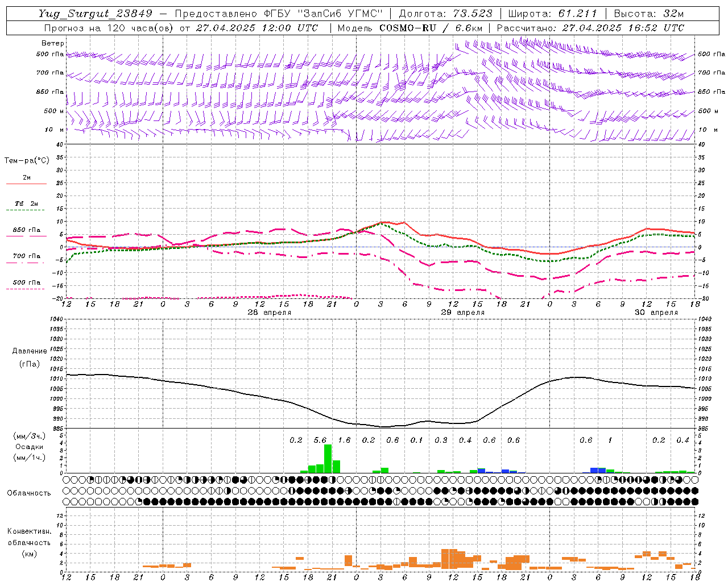Click the '(гПа)' unit label under Давление
Image resolution: width=728 pixels, height=582 pixels.
pyautogui.click(x=30, y=364)
